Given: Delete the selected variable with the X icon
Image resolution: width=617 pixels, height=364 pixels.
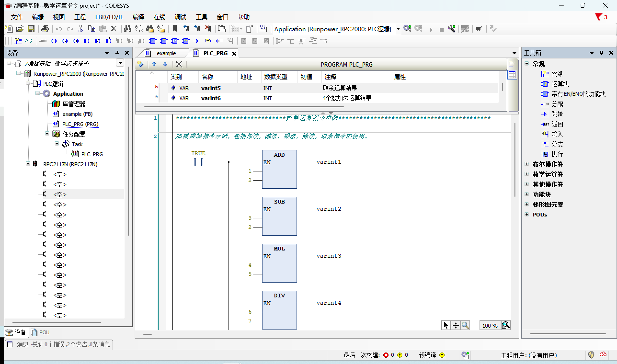Looking at the screenshot, I should (179, 64).
